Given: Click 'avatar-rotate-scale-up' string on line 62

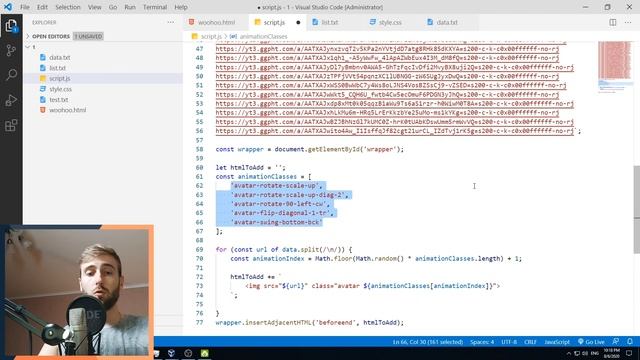Looking at the screenshot, I should (x=275, y=186).
